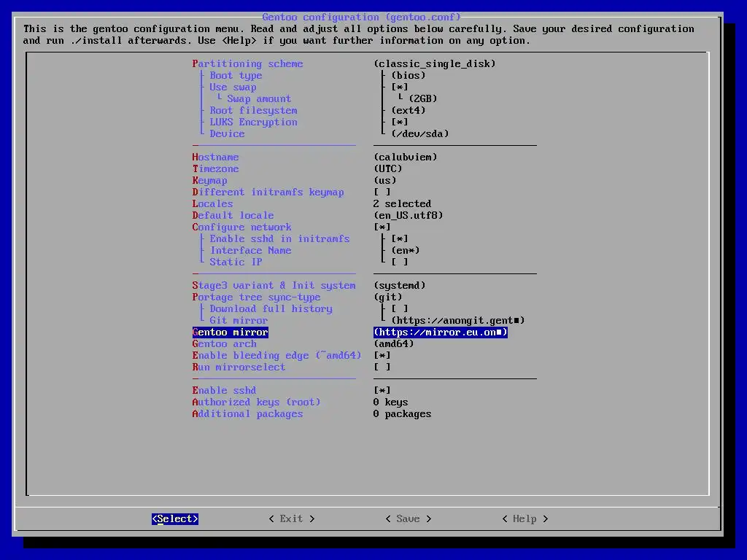Toggle Different initramfs keymap checkbox
The image size is (747, 560).
(x=382, y=192)
